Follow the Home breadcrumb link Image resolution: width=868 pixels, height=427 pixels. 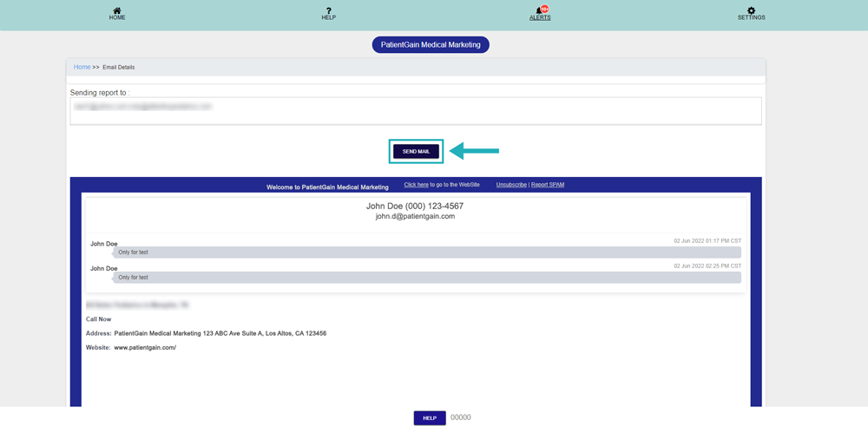coord(82,67)
